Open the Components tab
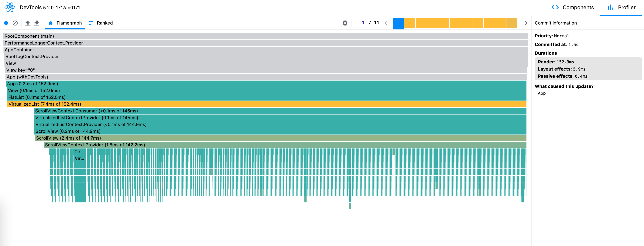Viewport: 644px width, 246px height. click(x=573, y=8)
